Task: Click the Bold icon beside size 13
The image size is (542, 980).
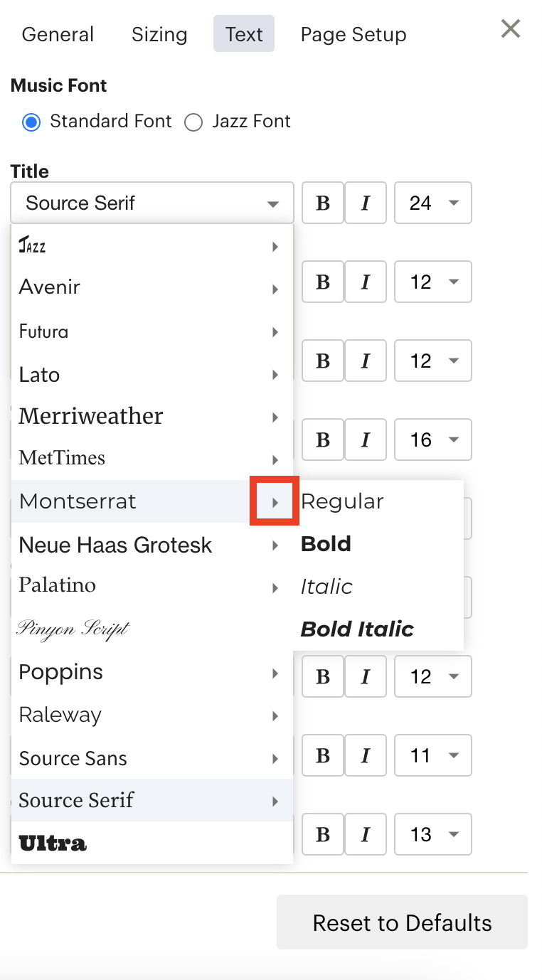Action: [323, 834]
